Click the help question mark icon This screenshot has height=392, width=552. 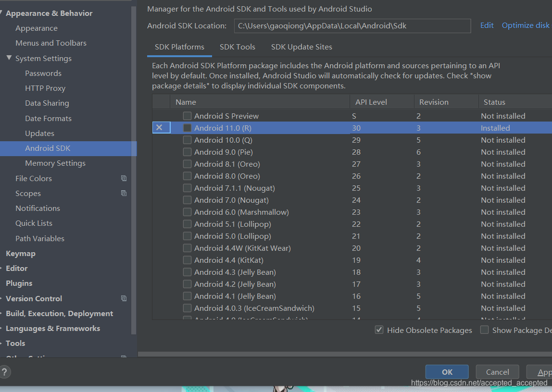click(4, 372)
